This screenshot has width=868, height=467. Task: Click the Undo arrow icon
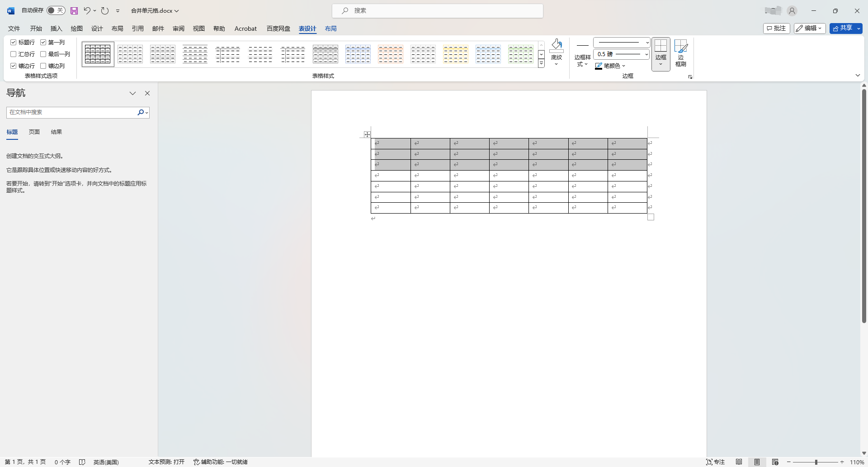pos(87,10)
